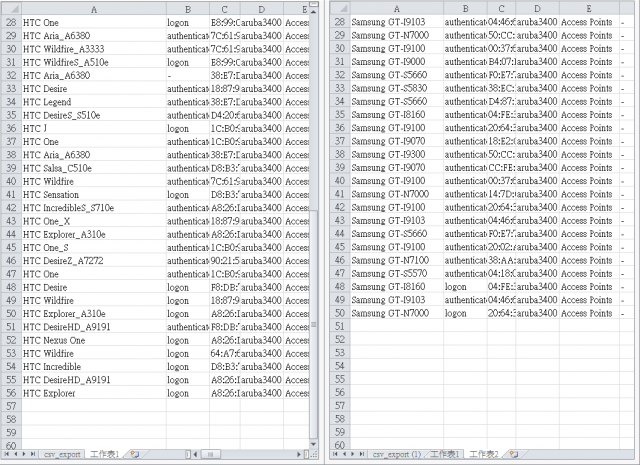Viewport: 640px width, 465px height.
Task: Select column A header in right window
Action: coord(397,8)
